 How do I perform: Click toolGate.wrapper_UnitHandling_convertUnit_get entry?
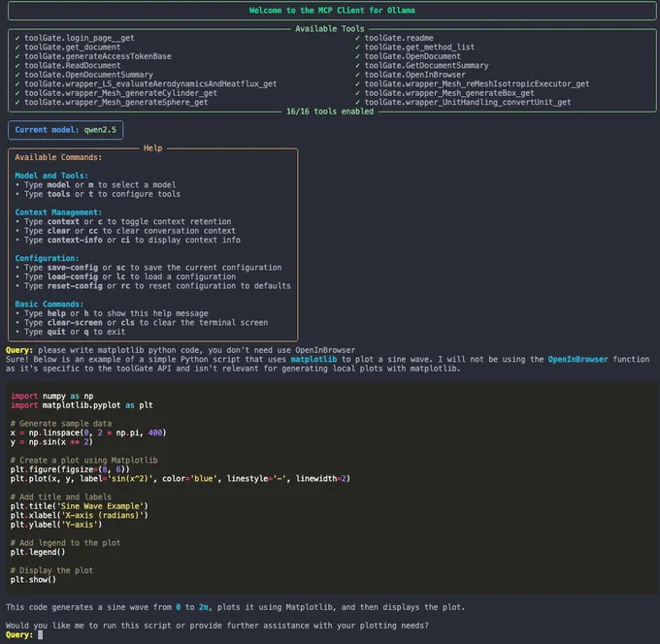(468, 103)
